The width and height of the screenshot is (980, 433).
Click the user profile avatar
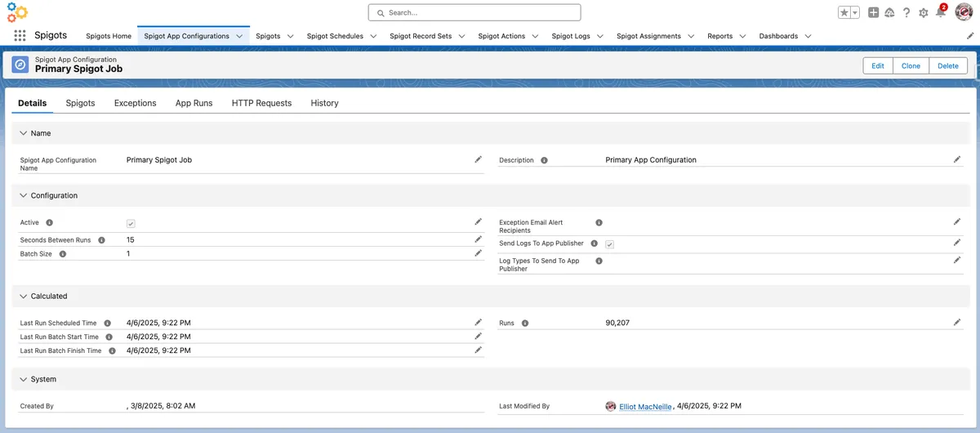[x=964, y=12]
